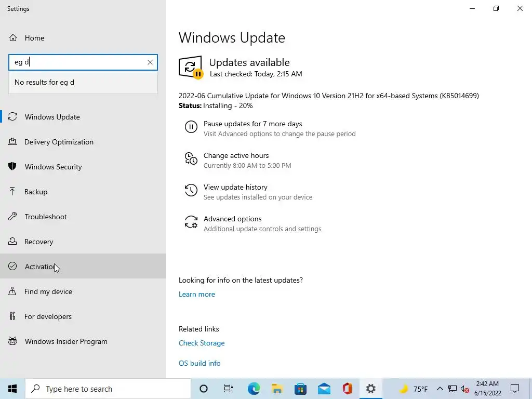Open Change active hours option

pyautogui.click(x=238, y=160)
